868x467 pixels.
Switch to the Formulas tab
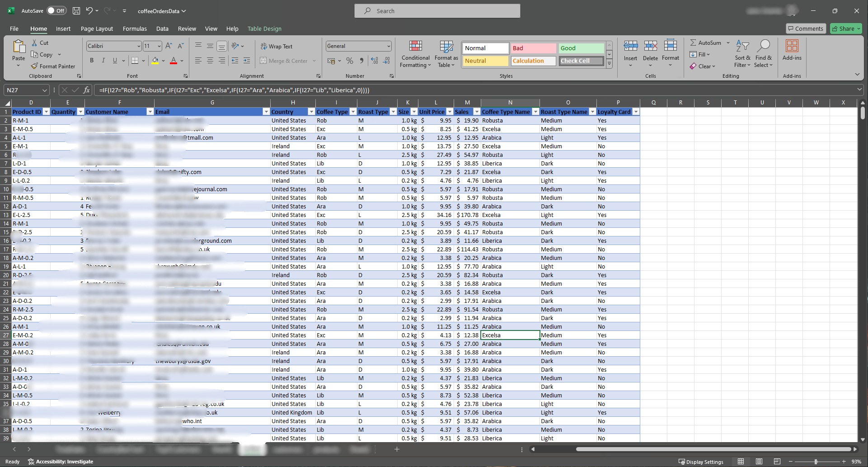(x=135, y=28)
